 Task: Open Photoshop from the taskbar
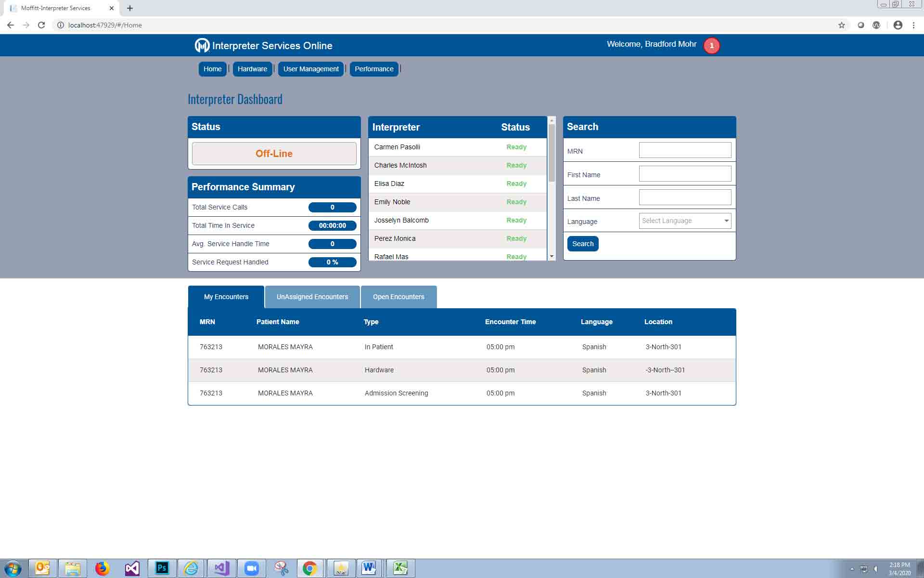click(162, 568)
